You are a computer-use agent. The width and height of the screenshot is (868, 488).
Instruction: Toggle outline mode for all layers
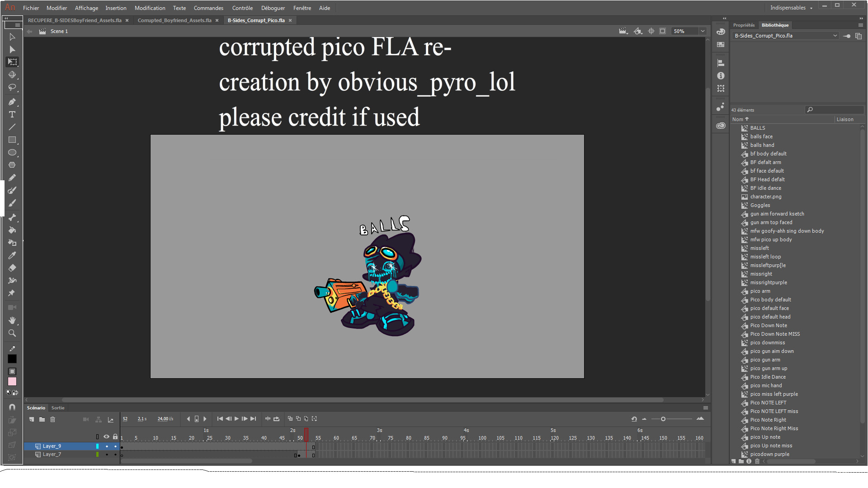tap(97, 436)
